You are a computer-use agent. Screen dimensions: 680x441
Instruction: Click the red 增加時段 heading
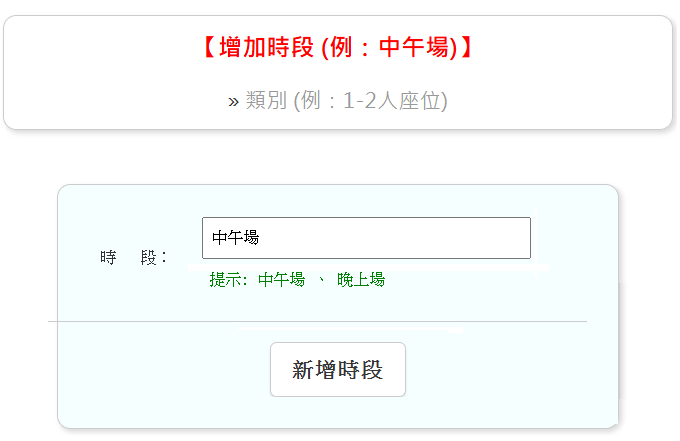pyautogui.click(x=337, y=48)
